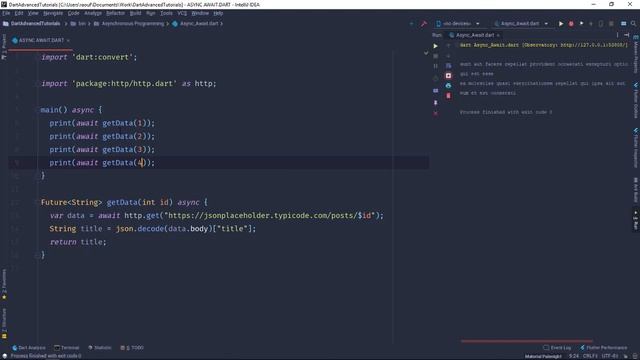Toggle soft-wrap in the console
The width and height of the screenshot is (640, 360).
(x=449, y=66)
